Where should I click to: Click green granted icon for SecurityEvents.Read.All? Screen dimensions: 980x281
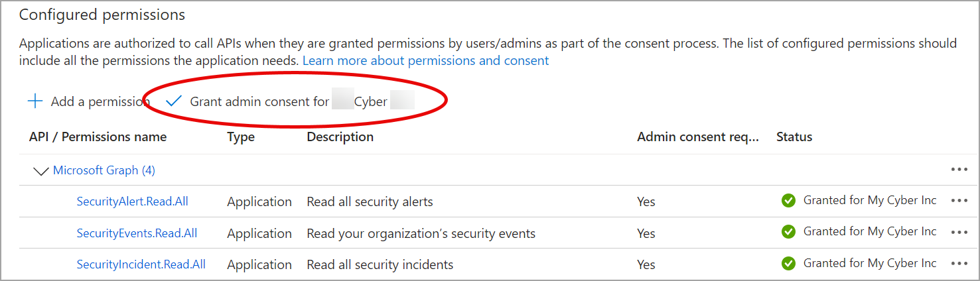coord(788,232)
